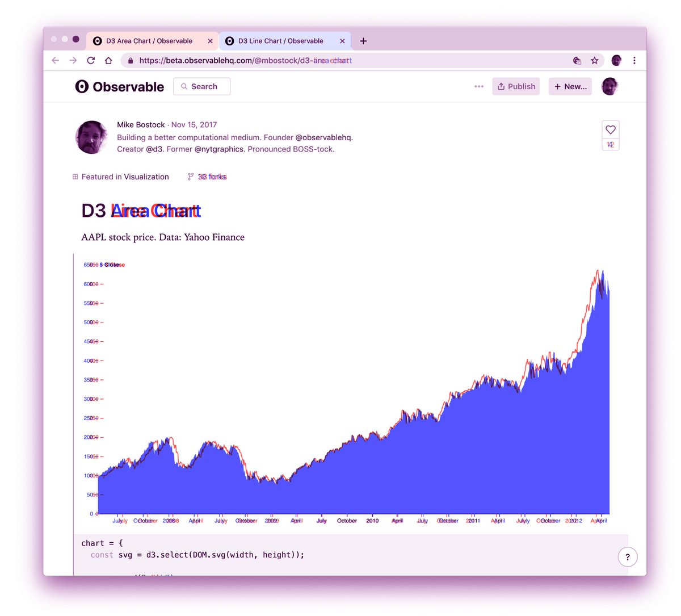Follow the @nytgraphics link
Image resolution: width=681 pixels, height=616 pixels.
(x=220, y=149)
